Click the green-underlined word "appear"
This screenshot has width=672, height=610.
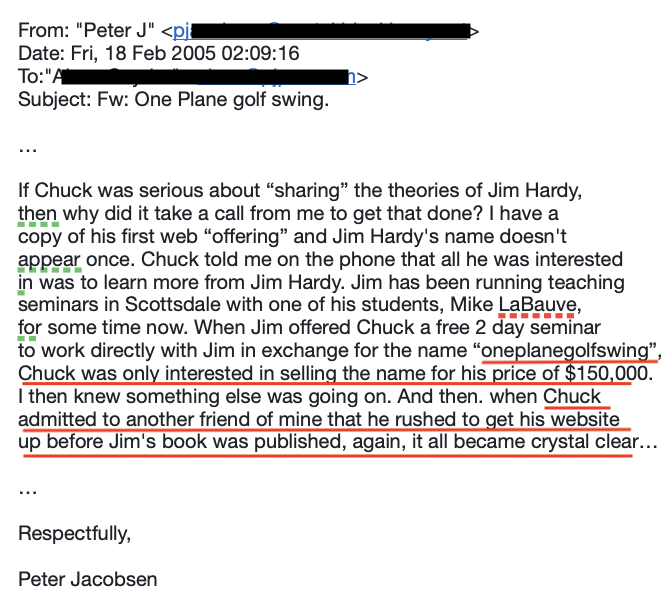49,260
